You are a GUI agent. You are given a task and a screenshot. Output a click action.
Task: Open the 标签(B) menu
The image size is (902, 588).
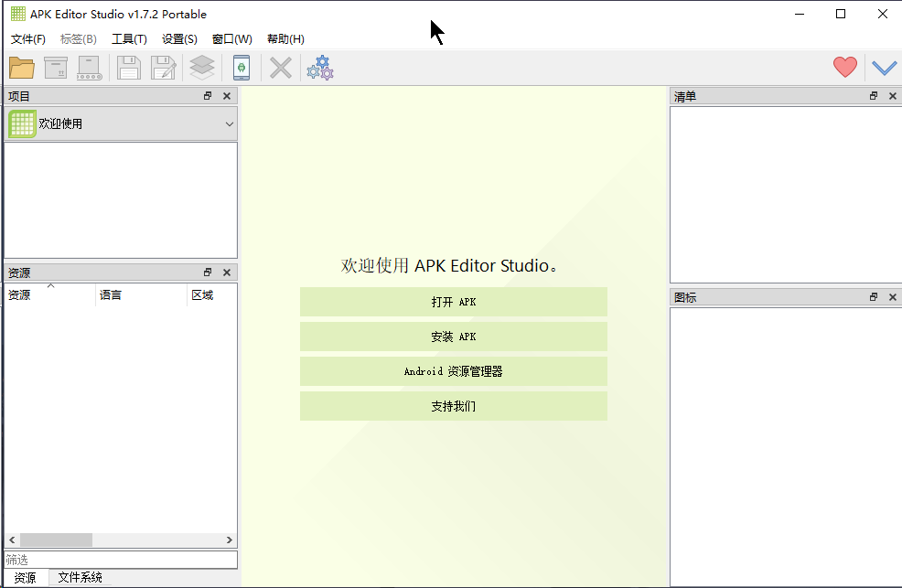point(79,39)
